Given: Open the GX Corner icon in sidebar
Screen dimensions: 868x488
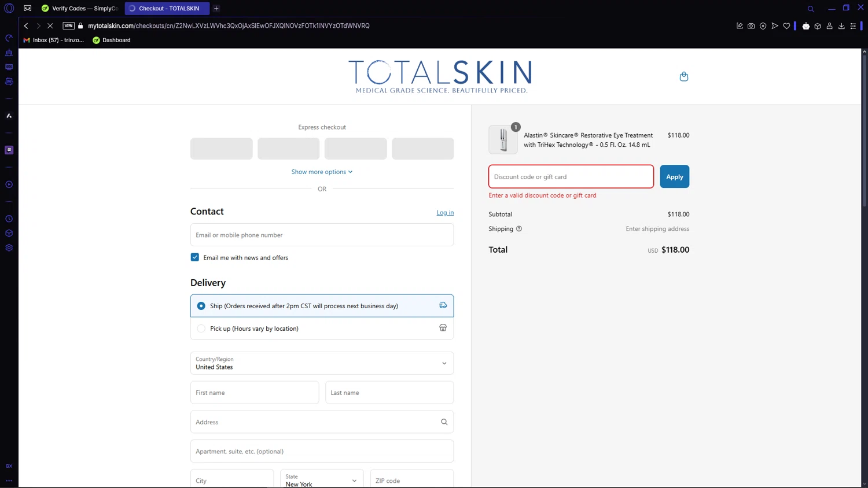Looking at the screenshot, I should (x=9, y=465).
